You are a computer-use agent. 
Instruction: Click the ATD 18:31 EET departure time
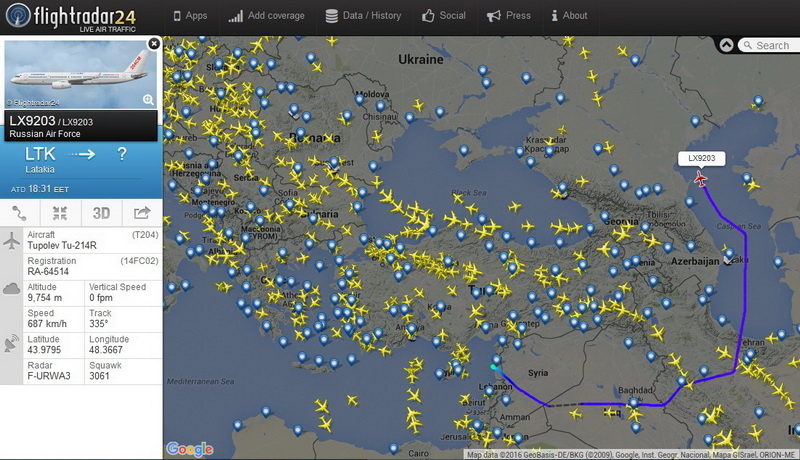(40, 189)
